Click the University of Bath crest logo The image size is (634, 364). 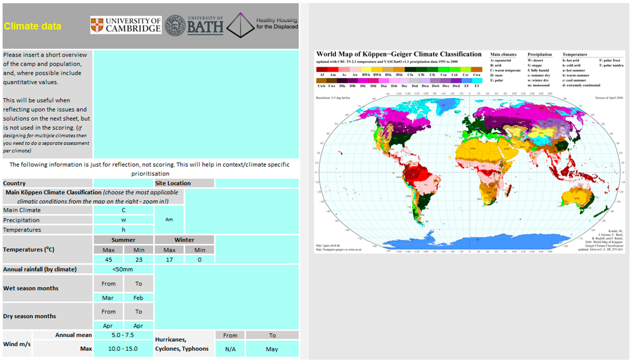point(175,25)
